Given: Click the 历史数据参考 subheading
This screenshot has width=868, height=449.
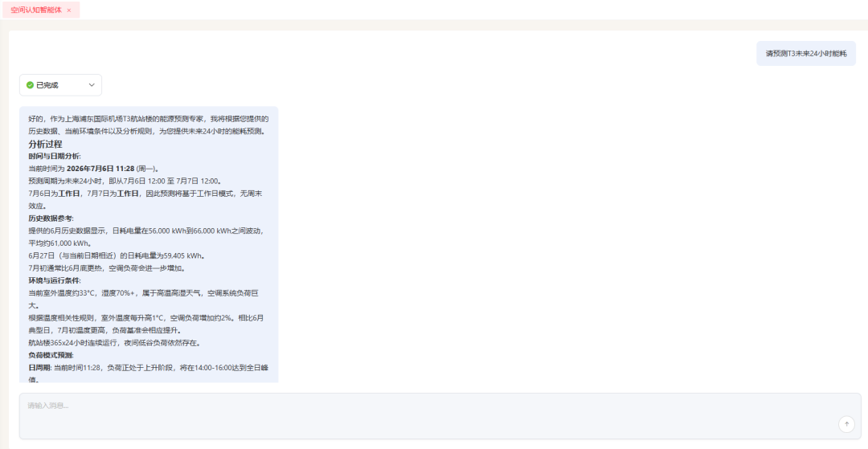Looking at the screenshot, I should (51, 218).
